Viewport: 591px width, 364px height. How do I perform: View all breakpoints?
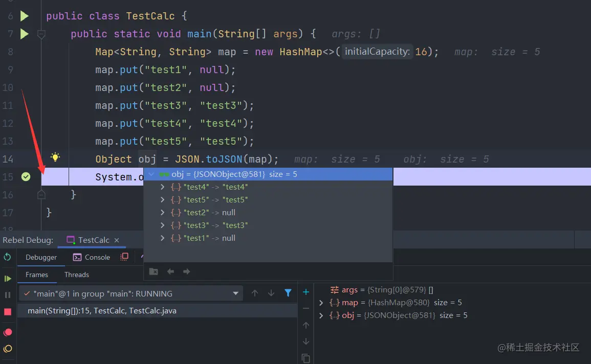8,332
